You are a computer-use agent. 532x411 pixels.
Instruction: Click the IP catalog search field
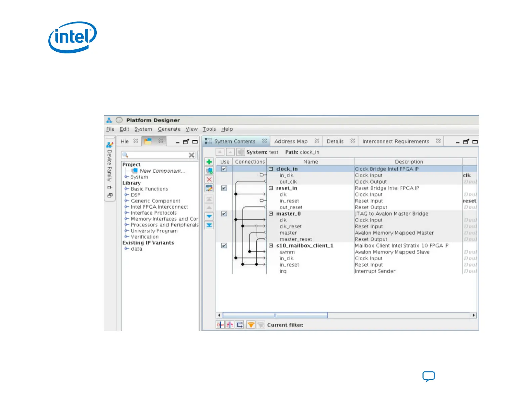click(159, 155)
